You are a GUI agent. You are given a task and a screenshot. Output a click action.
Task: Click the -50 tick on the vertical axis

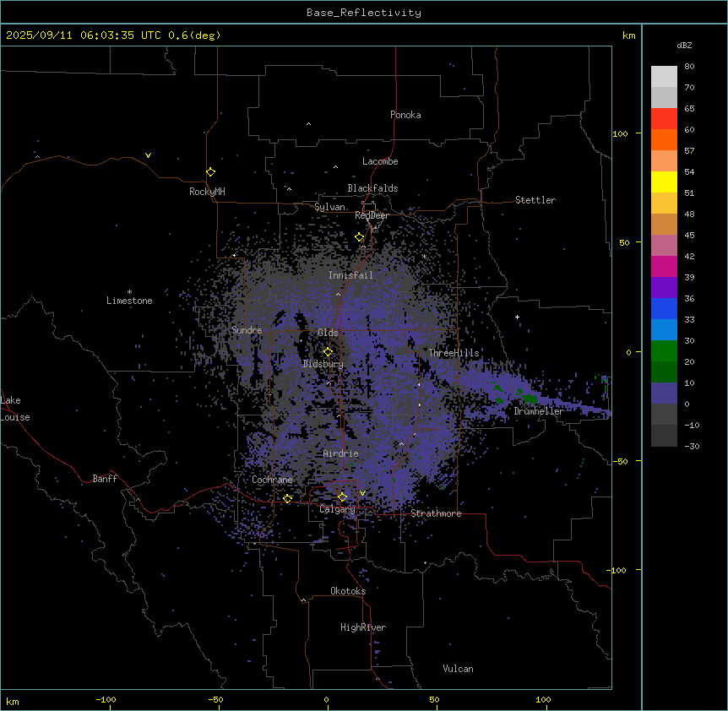(x=620, y=461)
